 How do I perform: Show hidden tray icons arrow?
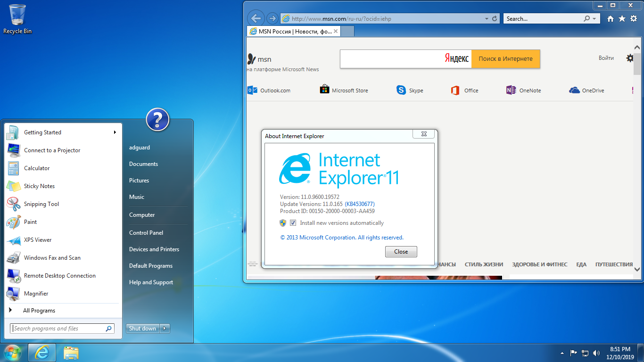click(x=562, y=353)
